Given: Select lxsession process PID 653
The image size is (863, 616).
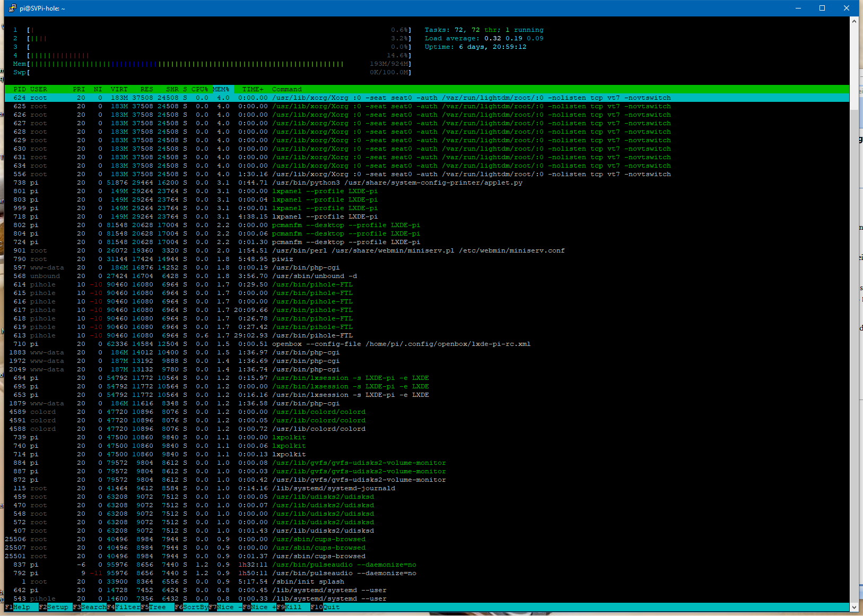Looking at the screenshot, I should click(x=427, y=395).
